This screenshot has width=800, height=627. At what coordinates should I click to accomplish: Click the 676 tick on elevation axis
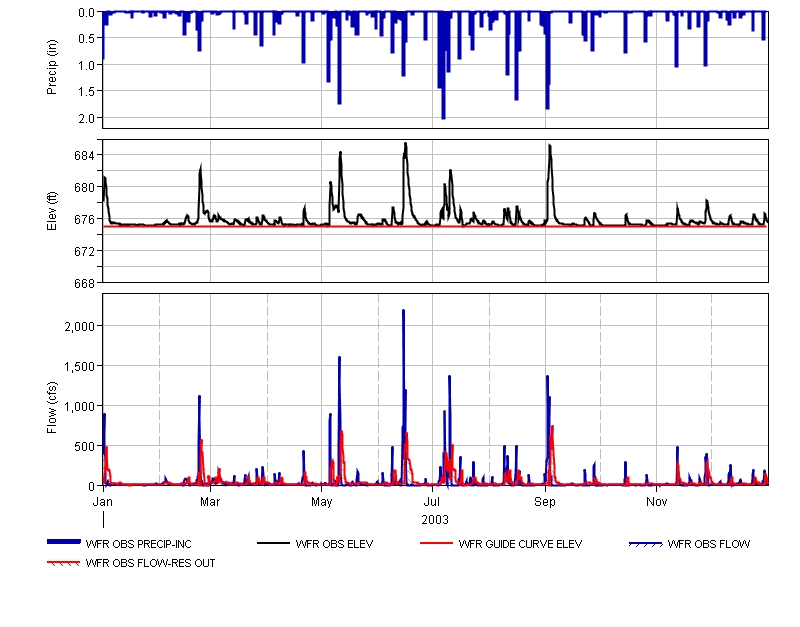tap(85, 219)
